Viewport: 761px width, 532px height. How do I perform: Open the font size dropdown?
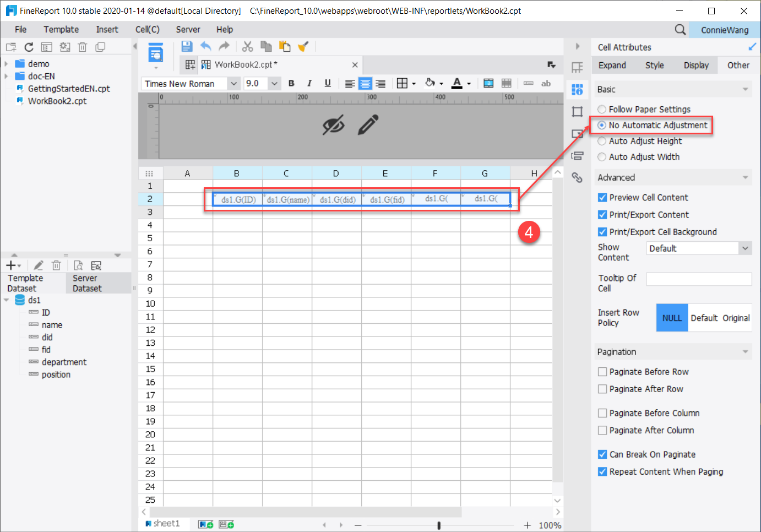click(x=274, y=84)
